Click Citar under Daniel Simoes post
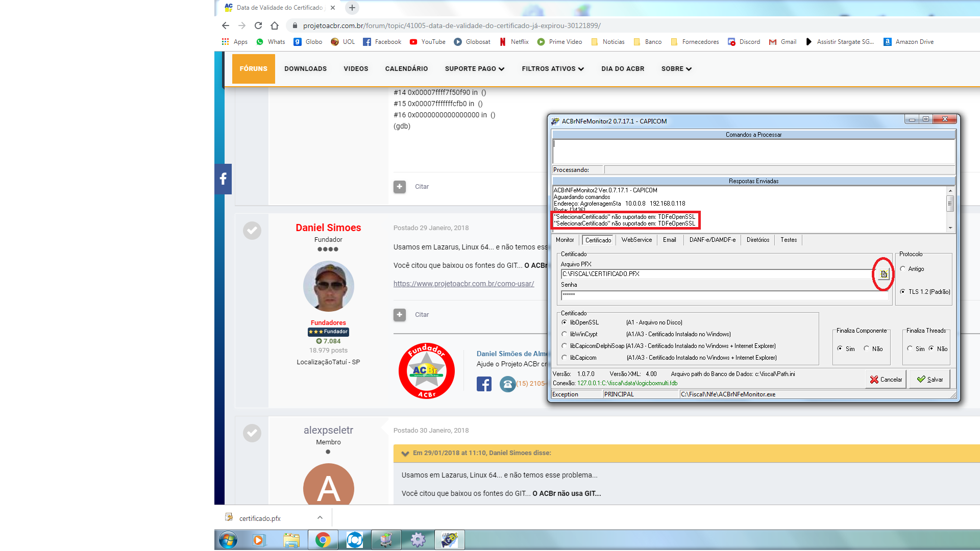 pyautogui.click(x=422, y=315)
